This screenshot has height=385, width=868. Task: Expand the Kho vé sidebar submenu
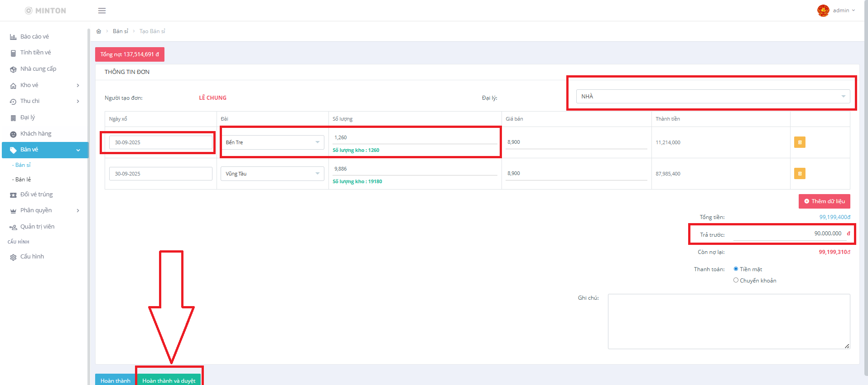[x=78, y=85]
